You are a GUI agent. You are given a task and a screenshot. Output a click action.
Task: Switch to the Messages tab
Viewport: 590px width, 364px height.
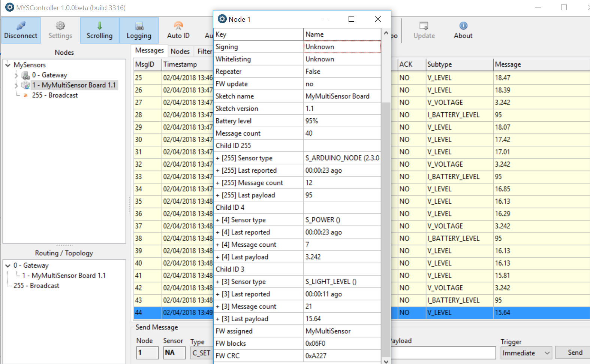[149, 51]
